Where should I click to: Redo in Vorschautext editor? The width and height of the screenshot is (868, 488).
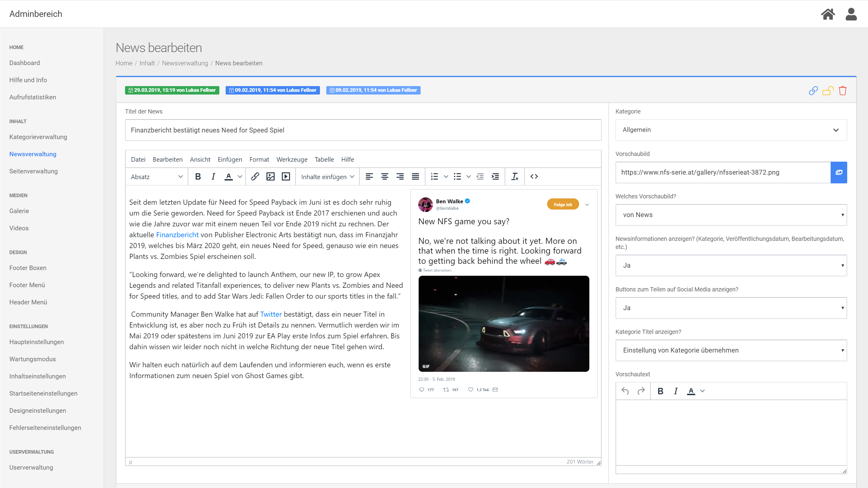(x=641, y=391)
